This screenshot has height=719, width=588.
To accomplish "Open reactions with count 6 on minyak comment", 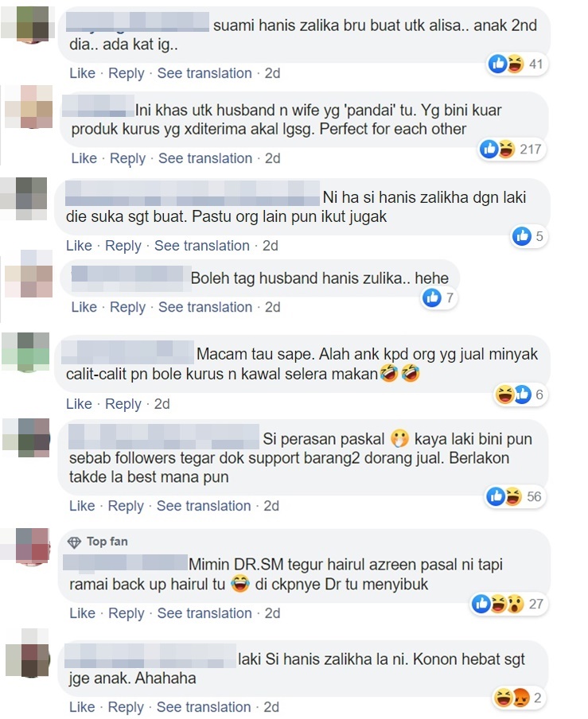I will click(x=520, y=394).
